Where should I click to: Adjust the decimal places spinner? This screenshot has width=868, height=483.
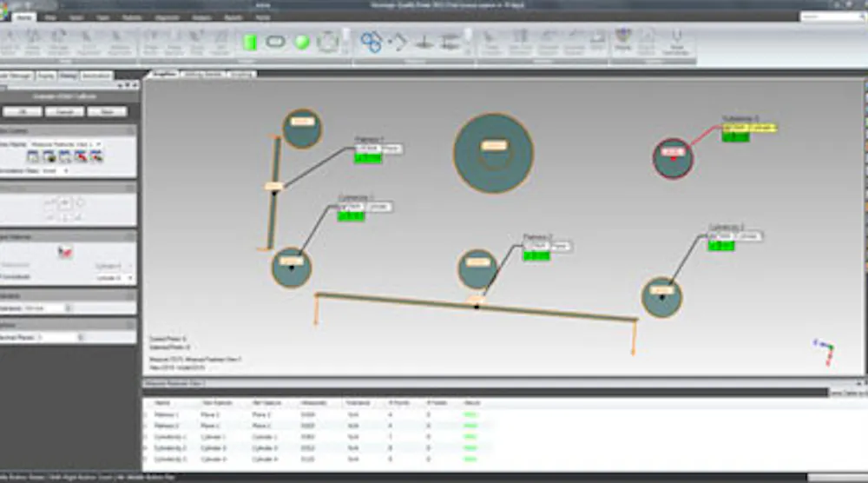pyautogui.click(x=81, y=337)
